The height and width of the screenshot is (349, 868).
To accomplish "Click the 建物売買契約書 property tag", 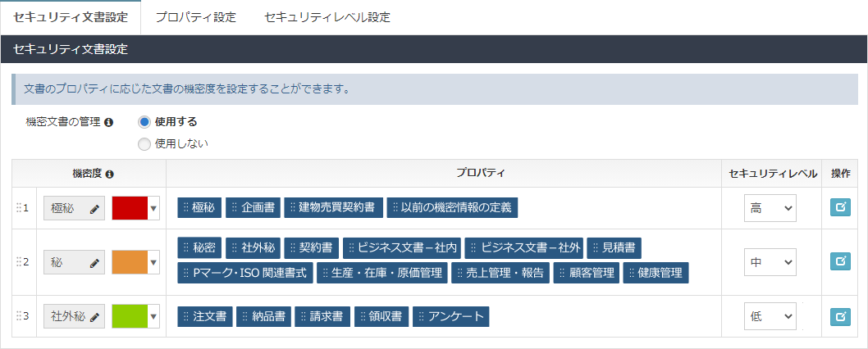I will click(334, 208).
